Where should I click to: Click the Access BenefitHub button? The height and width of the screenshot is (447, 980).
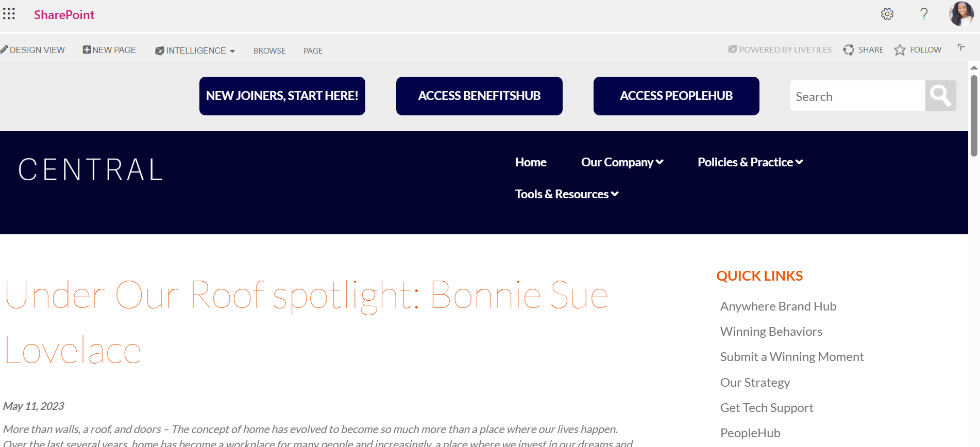(479, 96)
